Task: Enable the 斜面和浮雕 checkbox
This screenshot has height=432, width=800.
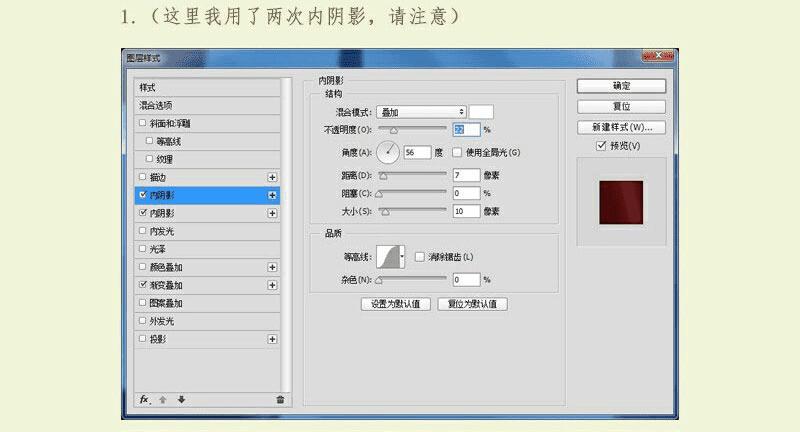Action: tap(142, 123)
